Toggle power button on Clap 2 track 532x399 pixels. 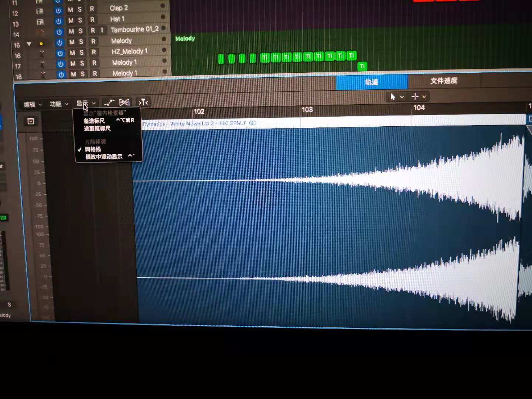click(58, 11)
